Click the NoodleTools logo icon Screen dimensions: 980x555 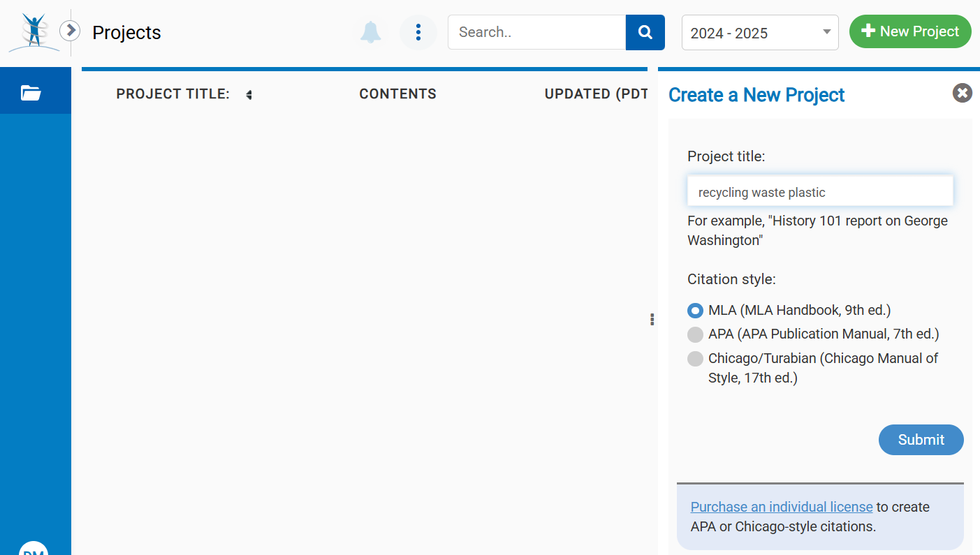pos(34,32)
